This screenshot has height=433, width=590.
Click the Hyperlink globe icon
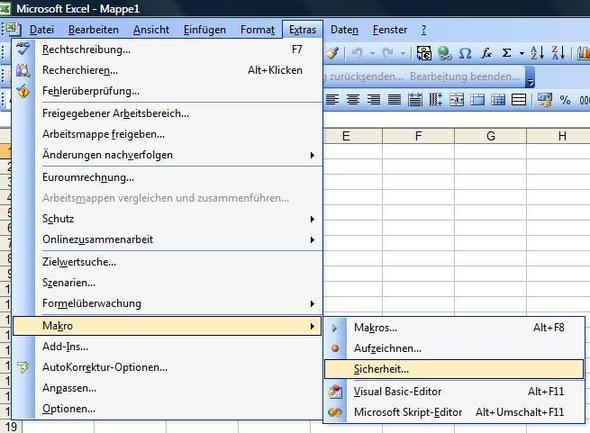tap(445, 53)
